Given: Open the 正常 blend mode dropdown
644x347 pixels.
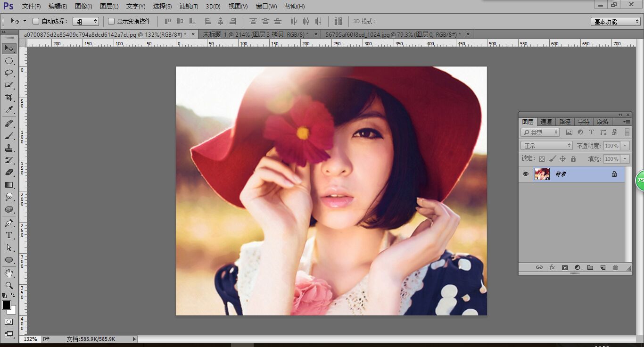Looking at the screenshot, I should pos(546,146).
